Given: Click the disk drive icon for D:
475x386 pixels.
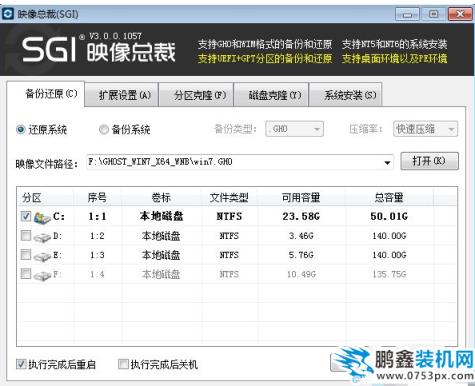Looking at the screenshot, I should click(x=42, y=237).
